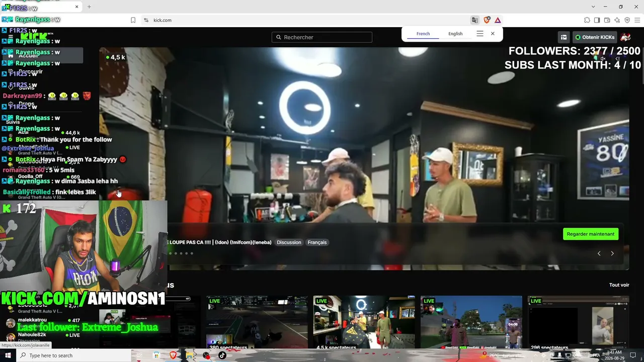The width and height of the screenshot is (644, 362).
Task: Click the translate page icon in address bar
Action: pos(474,20)
